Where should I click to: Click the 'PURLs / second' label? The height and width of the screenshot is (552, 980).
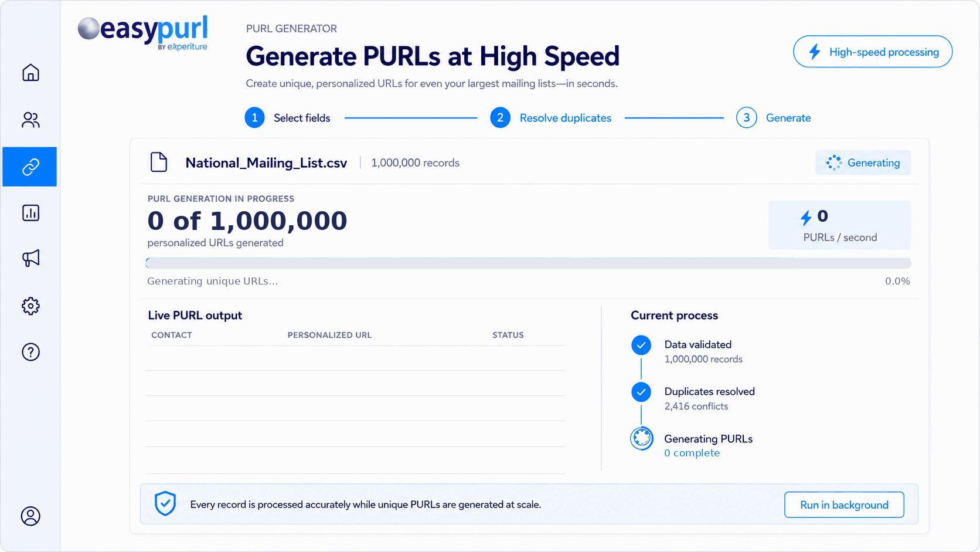click(840, 237)
